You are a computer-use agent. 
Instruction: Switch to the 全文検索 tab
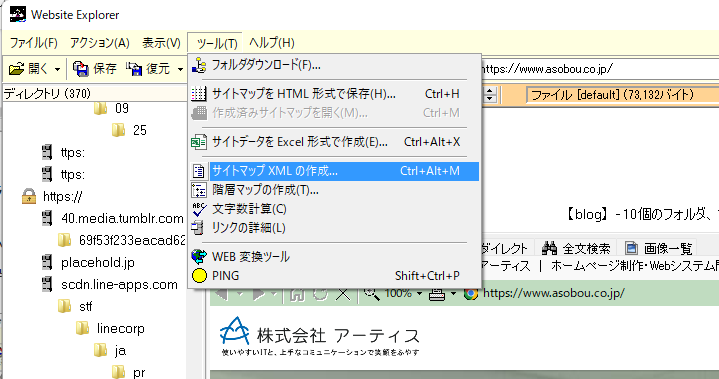coord(576,248)
